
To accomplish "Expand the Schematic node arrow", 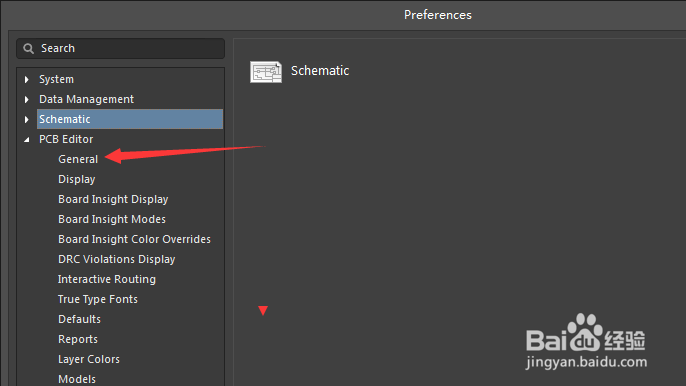I will click(x=27, y=119).
